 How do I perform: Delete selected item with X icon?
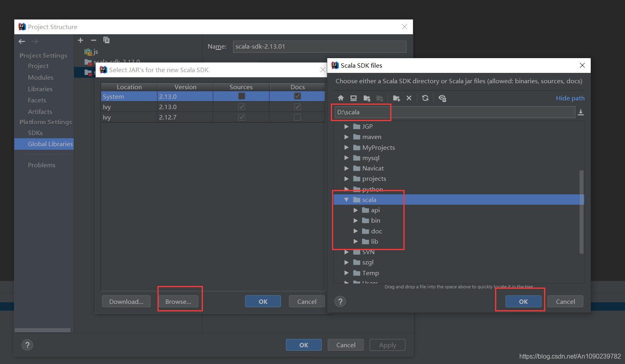click(x=409, y=98)
